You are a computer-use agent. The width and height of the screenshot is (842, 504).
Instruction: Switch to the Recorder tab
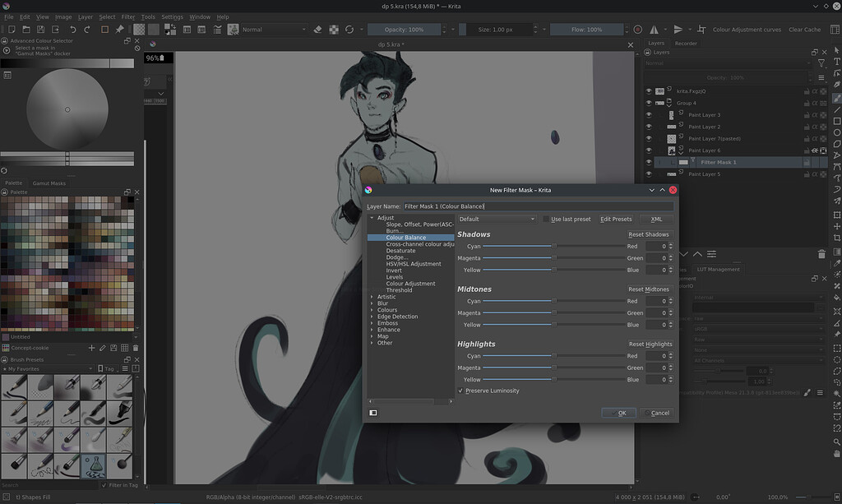pos(687,43)
